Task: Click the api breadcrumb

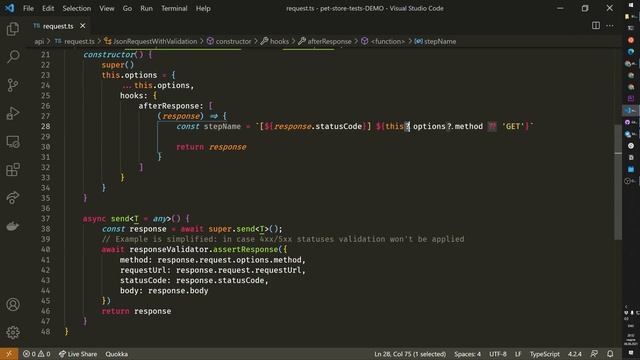Action: (x=39, y=41)
